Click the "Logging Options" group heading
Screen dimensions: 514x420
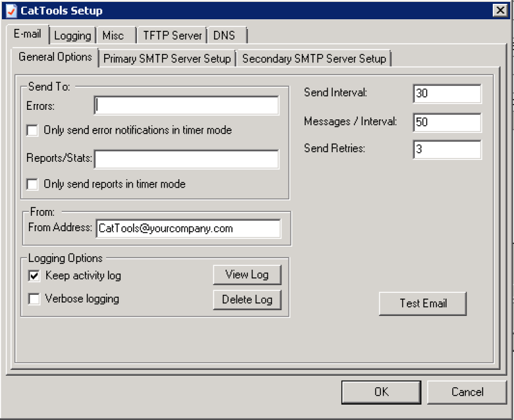click(66, 258)
